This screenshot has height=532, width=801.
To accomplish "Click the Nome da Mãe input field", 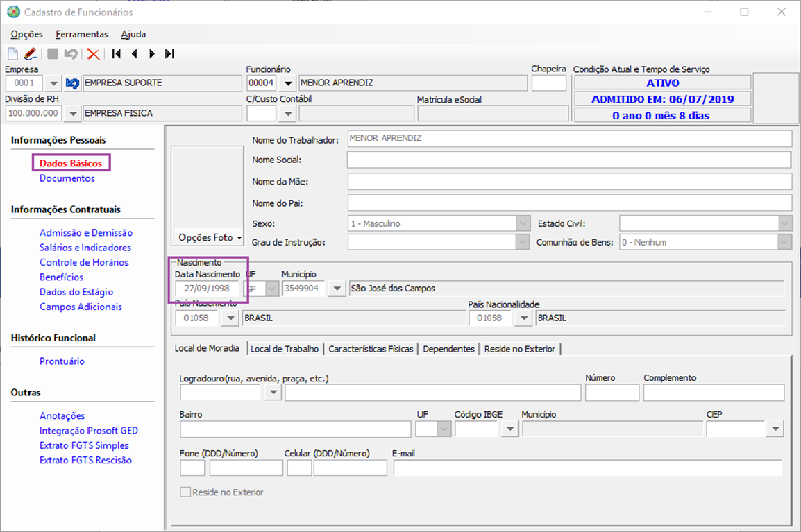I will tap(569, 181).
